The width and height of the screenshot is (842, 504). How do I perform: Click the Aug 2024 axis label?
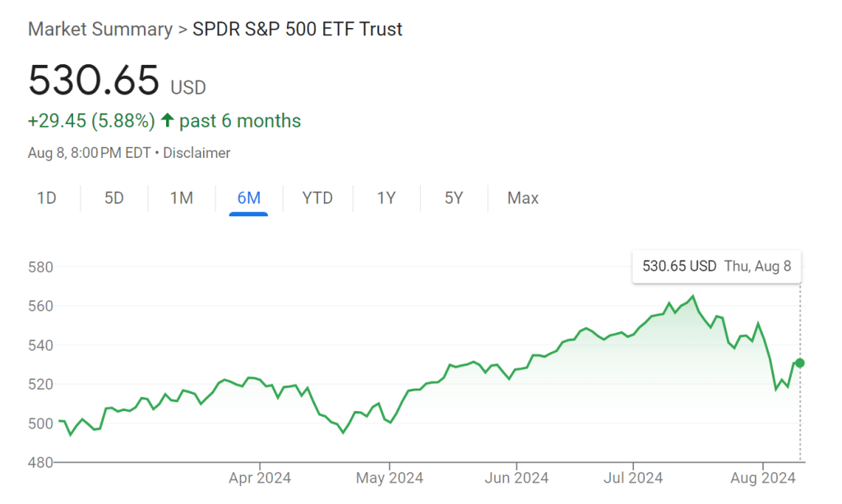763,477
